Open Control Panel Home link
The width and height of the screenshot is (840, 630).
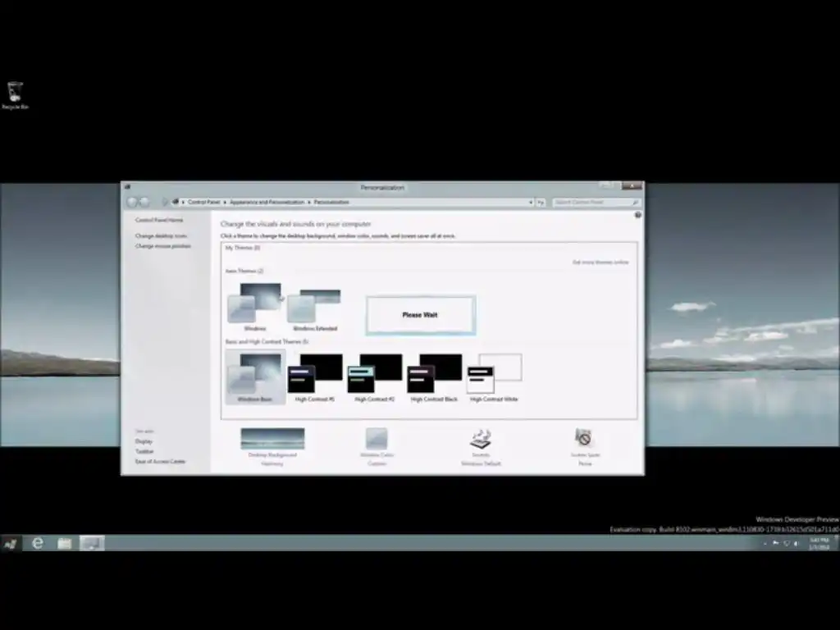click(159, 220)
